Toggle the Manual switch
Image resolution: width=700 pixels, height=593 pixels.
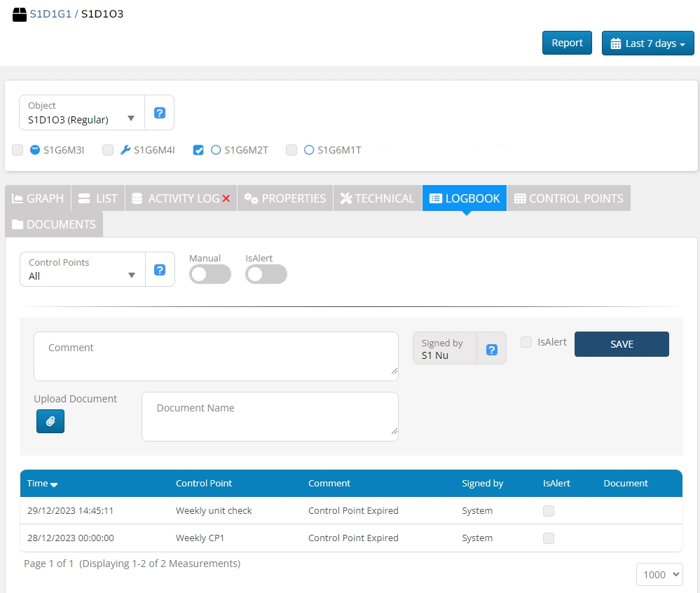pos(210,275)
